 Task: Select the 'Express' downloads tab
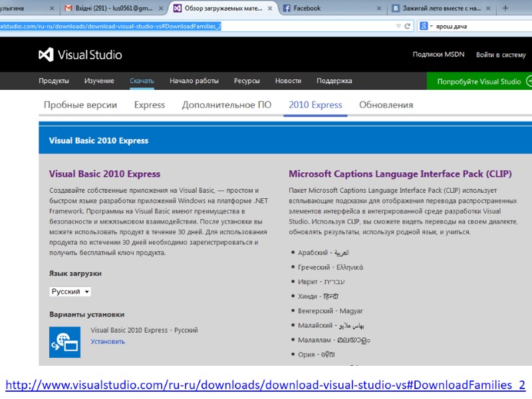150,105
